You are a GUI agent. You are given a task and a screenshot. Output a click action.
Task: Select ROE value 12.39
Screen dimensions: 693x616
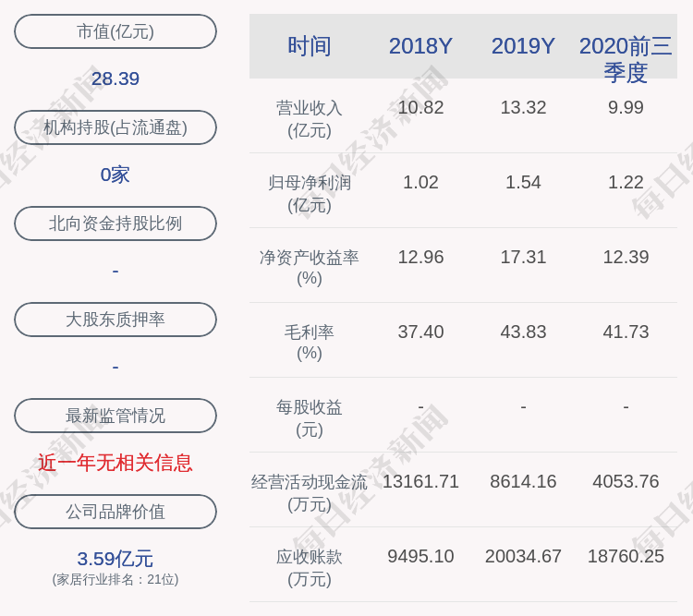(626, 257)
